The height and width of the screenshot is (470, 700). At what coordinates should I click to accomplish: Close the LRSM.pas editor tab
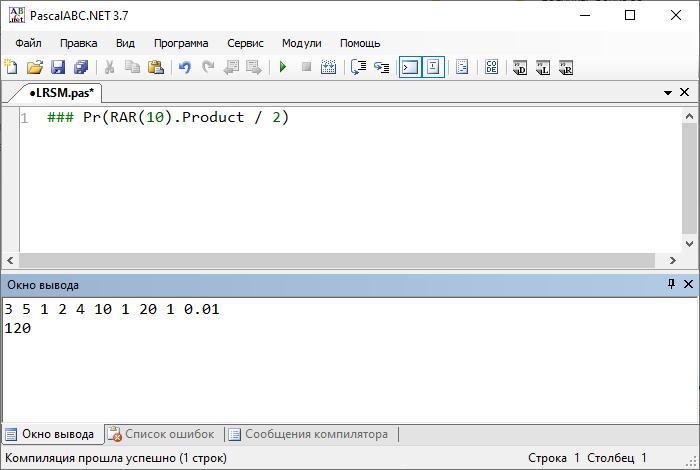pos(684,92)
